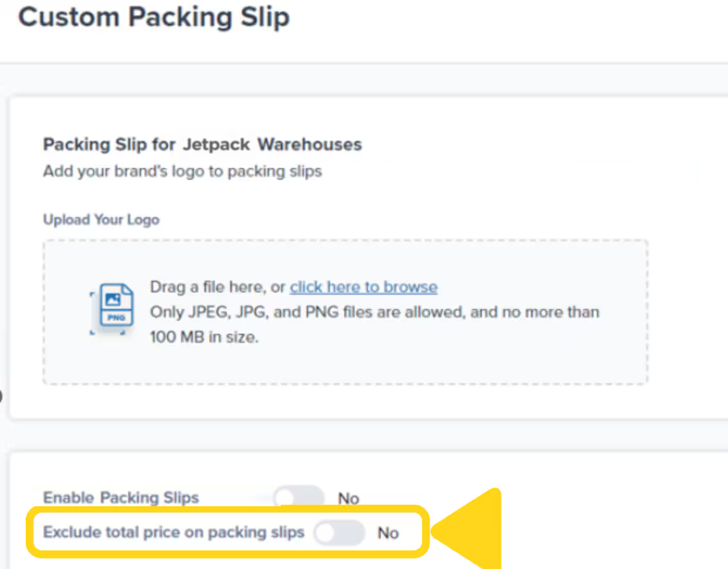Click the No label beside Enable Packing Slips

[348, 498]
